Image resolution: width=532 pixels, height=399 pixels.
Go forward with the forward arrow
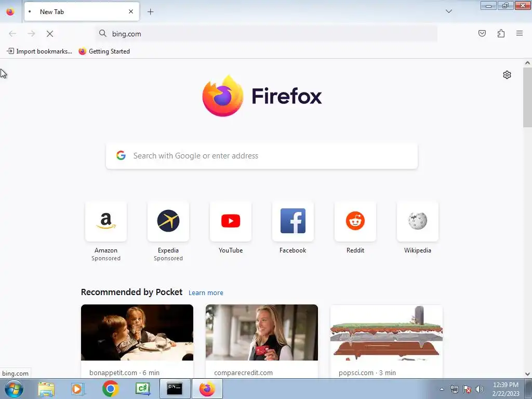click(31, 34)
